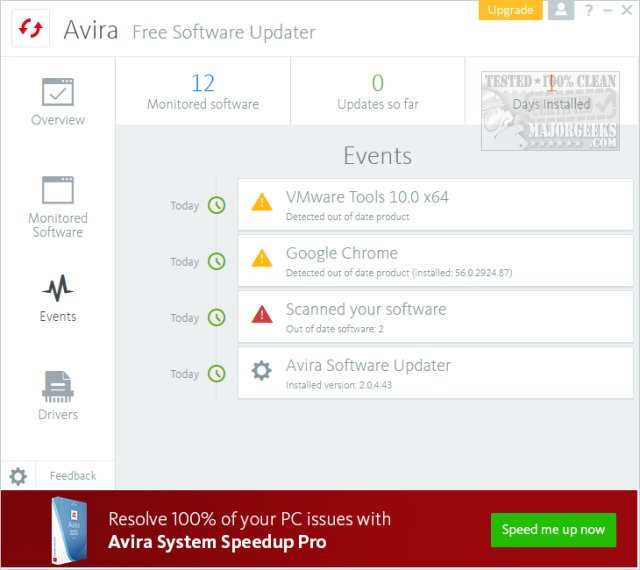
Task: Click clock icon beside Scanned your software
Action: point(217,317)
